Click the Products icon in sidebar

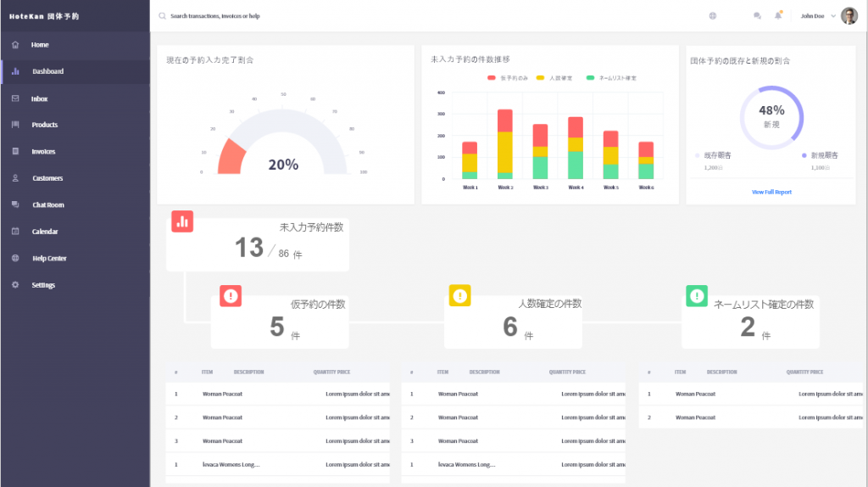click(15, 125)
